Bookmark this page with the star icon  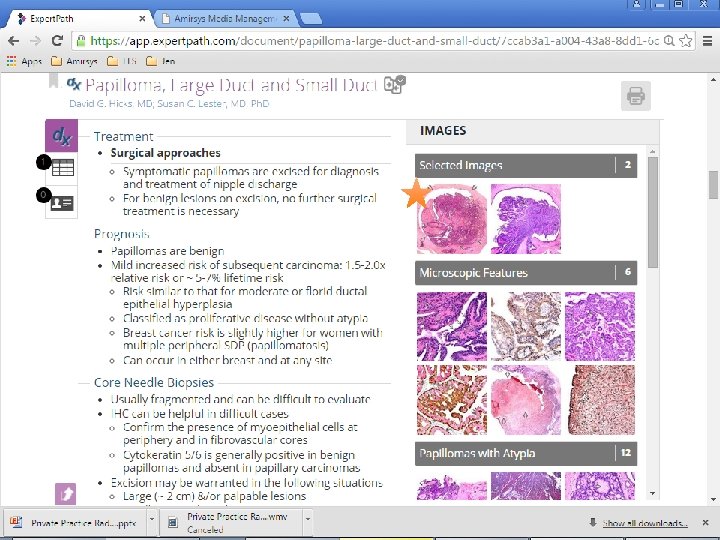point(686,41)
